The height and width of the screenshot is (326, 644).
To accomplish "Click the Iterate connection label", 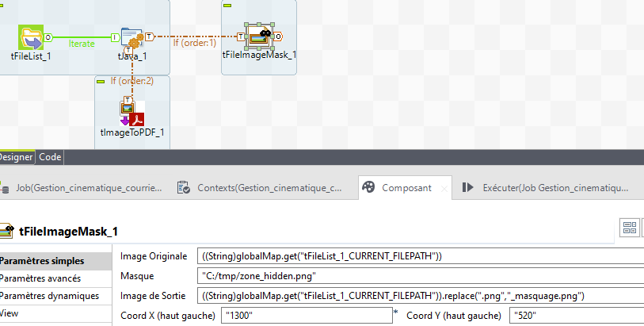I will 82,44.
